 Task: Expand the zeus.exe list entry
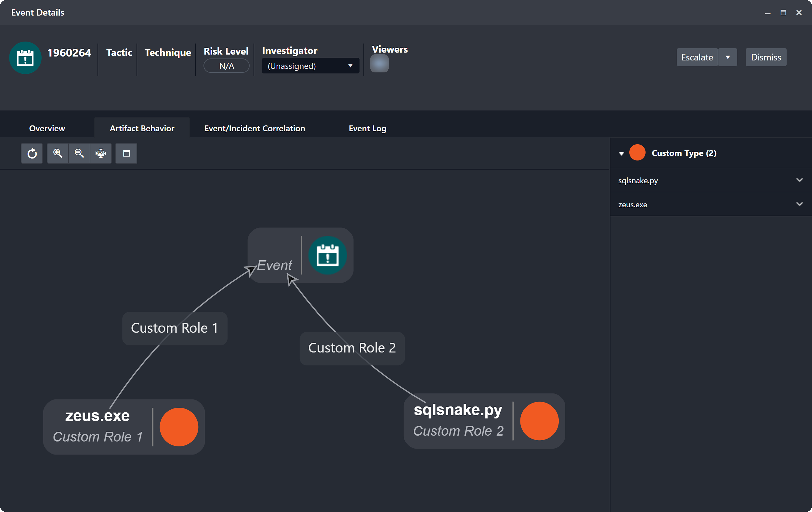(x=799, y=204)
